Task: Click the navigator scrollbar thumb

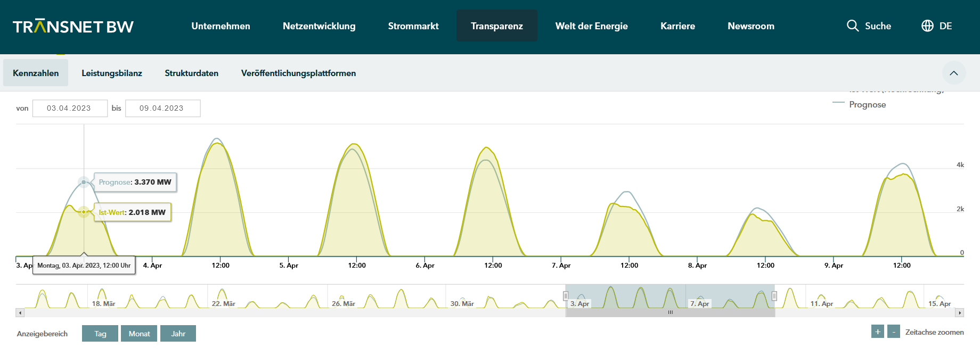Action: [670, 313]
